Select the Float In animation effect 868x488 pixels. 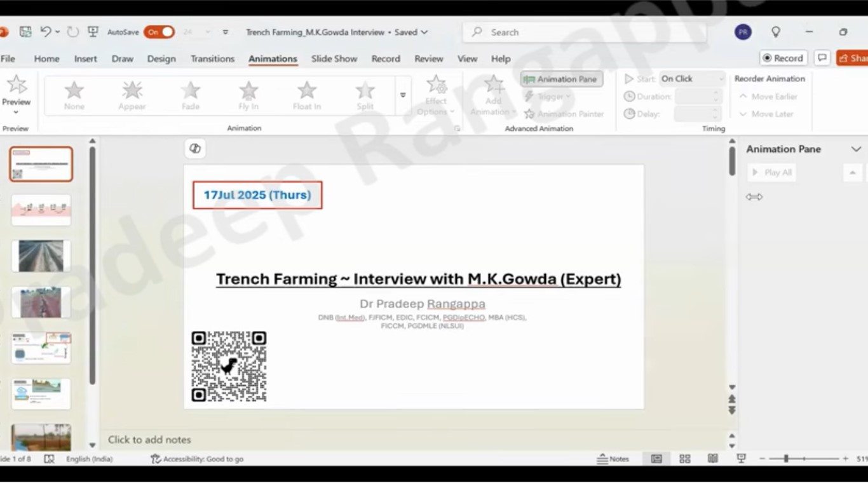click(x=307, y=95)
